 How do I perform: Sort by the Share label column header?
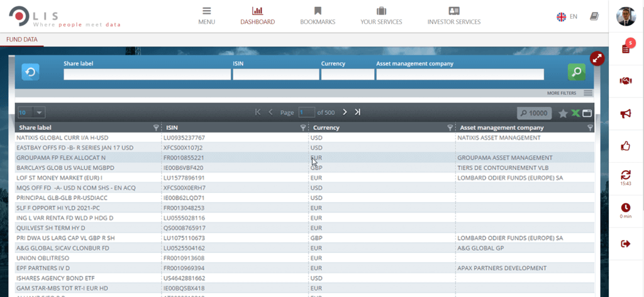point(35,127)
